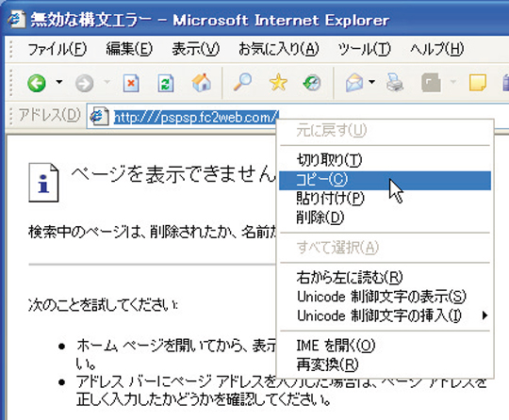This screenshot has width=509, height=420.
Task: Choose コピー(C) in the context menu
Action: pos(385,180)
